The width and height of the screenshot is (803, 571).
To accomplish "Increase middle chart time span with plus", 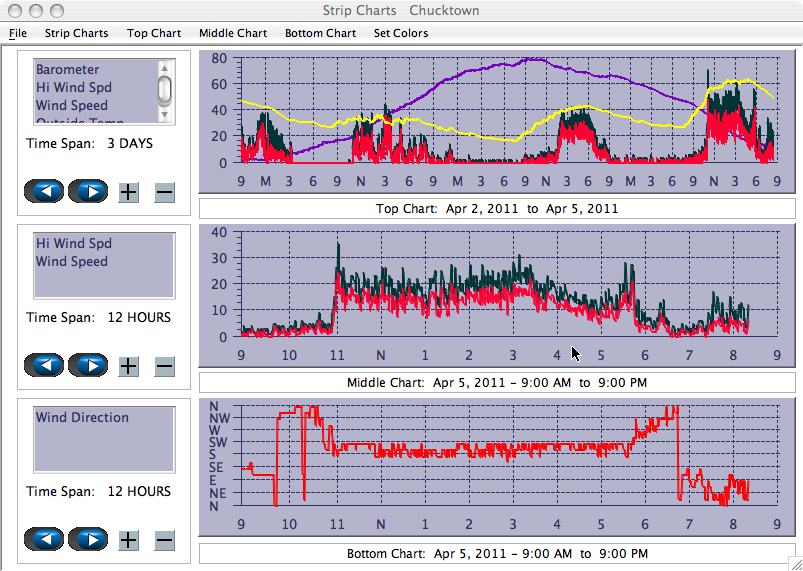I will [129, 366].
